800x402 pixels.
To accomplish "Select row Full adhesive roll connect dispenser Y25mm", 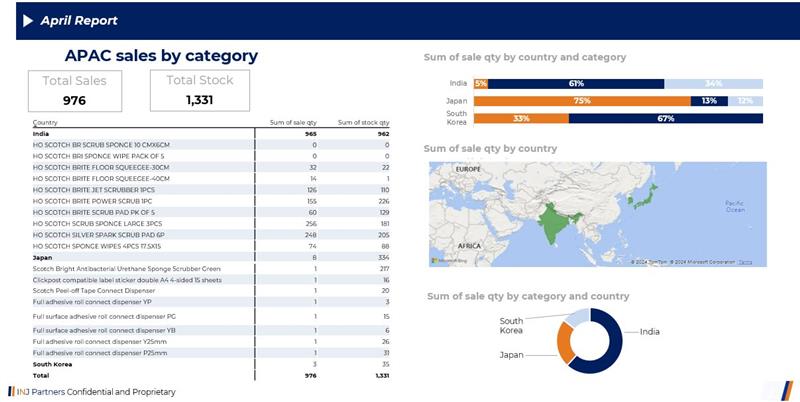I will point(211,342).
